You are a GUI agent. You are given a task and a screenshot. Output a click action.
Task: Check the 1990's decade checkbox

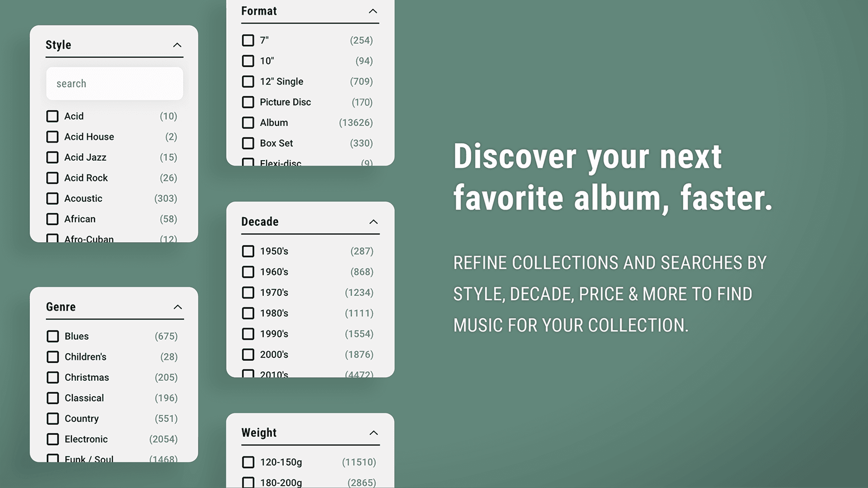248,334
